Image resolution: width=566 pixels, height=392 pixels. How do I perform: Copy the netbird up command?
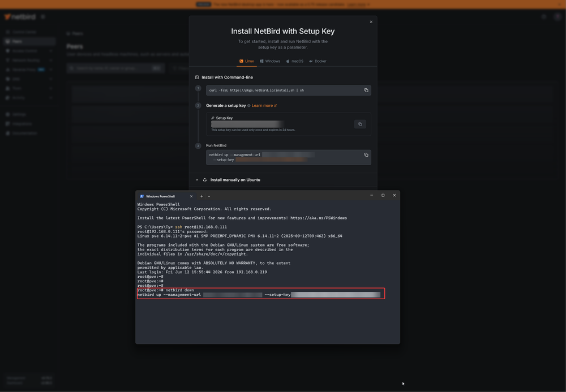[366, 155]
